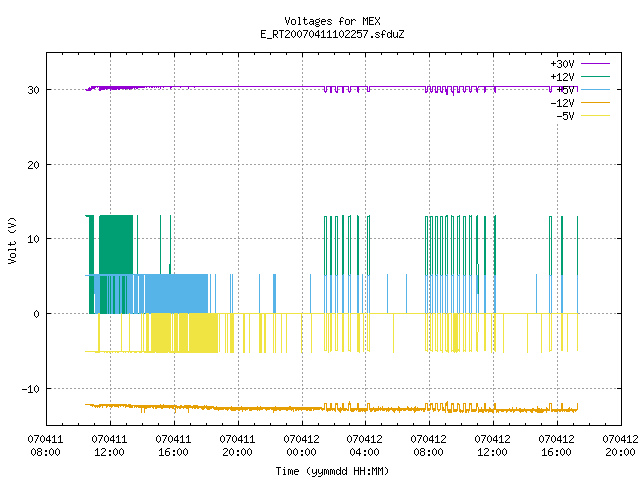Click the -5V legend label
This screenshot has height=480, width=640.
click(565, 116)
